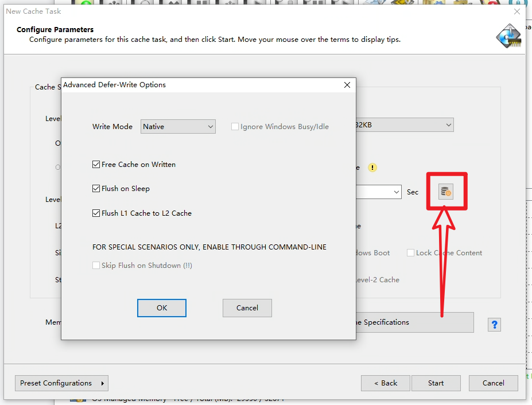The height and width of the screenshot is (405, 532).
Task: Click the yellow exclamation warning icon
Action: (372, 168)
